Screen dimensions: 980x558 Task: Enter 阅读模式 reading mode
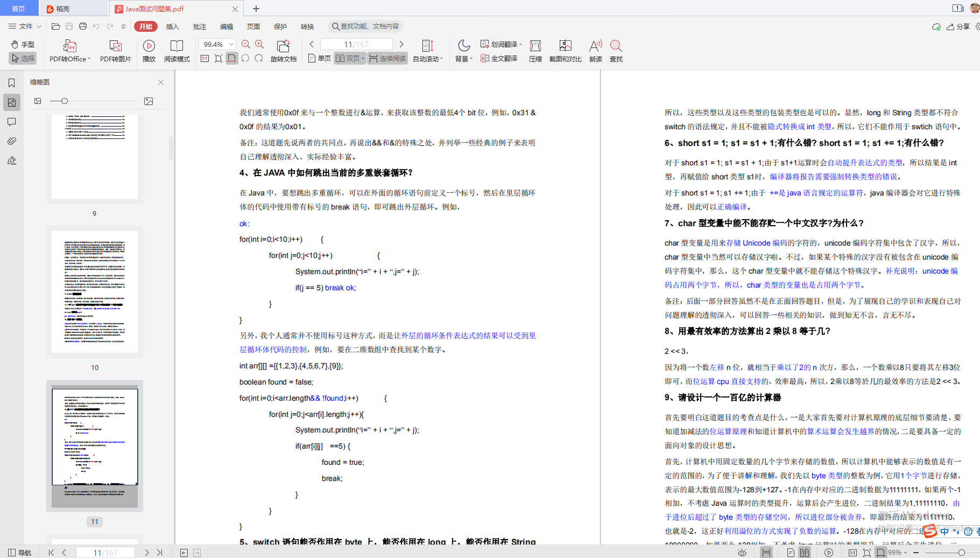coord(177,51)
